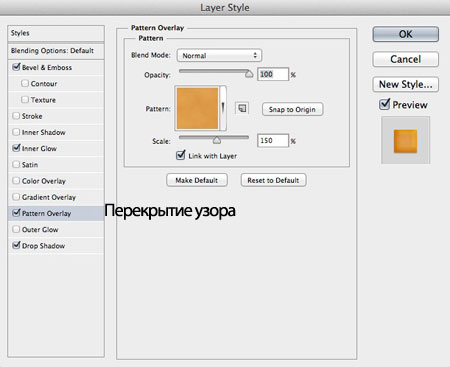The height and width of the screenshot is (367, 450).
Task: Enable the Stroke checkbox
Action: coord(16,116)
